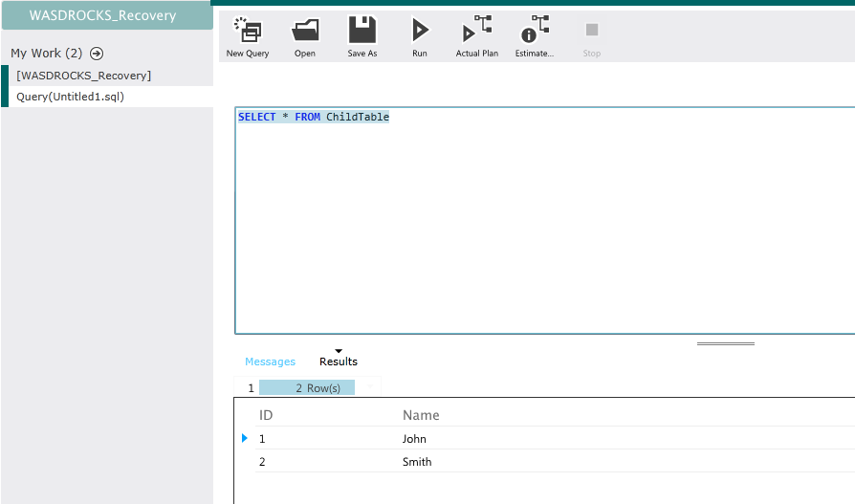
Task: Select the Results tab
Action: [x=339, y=362]
